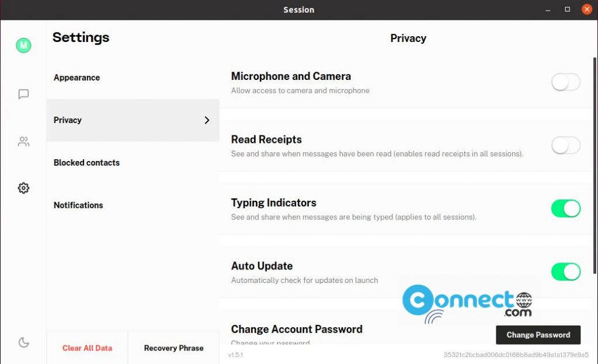Turn on Read Receipts switch
598x364 pixels.
565,145
